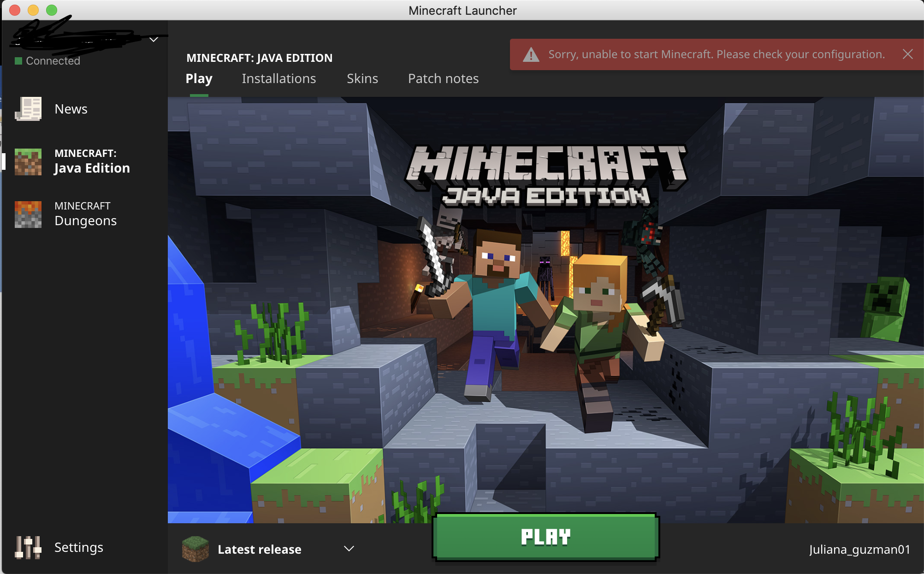Click the Latest release grass block icon
The height and width of the screenshot is (574, 924).
click(195, 549)
